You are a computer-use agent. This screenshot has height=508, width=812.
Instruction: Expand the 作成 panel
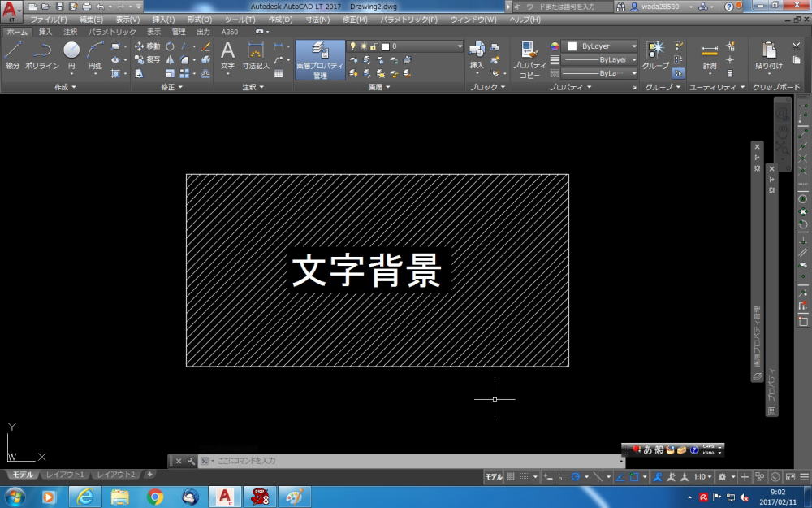(x=65, y=87)
